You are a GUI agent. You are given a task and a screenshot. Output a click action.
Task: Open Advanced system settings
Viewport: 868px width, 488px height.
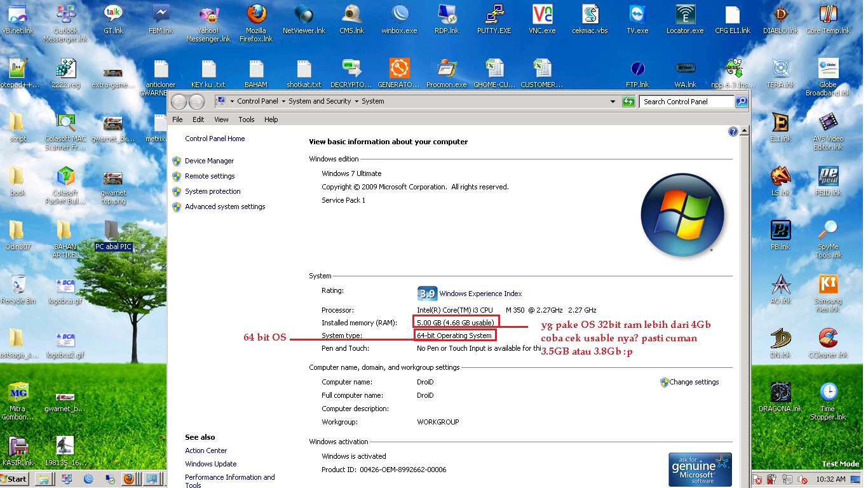225,207
